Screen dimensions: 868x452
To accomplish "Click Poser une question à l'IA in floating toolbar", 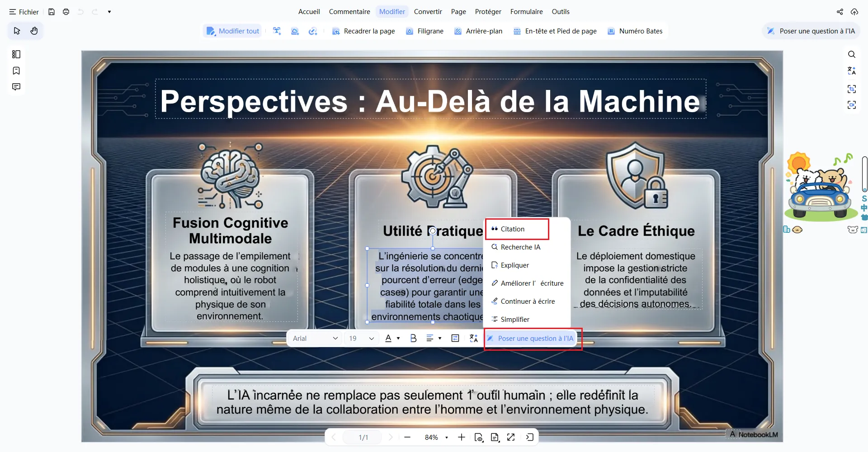I will click(530, 339).
